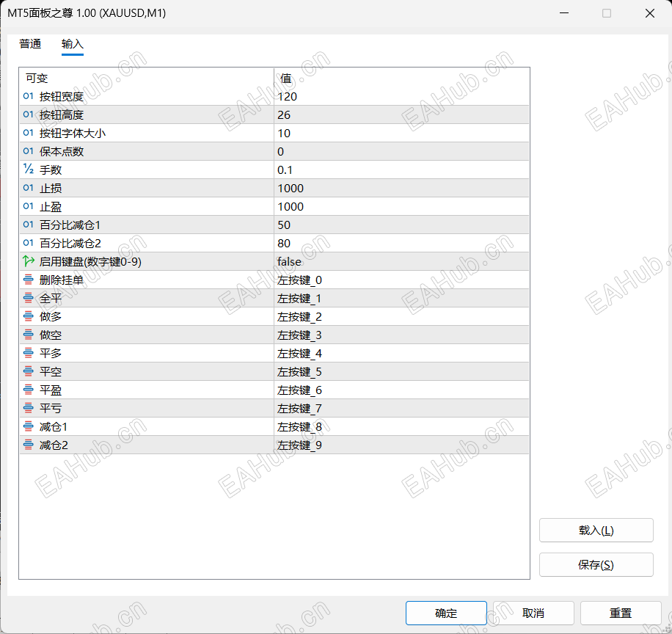Open the 删除挂单 value 左按键_0 dropdown
The width and height of the screenshot is (672, 634).
tap(401, 280)
